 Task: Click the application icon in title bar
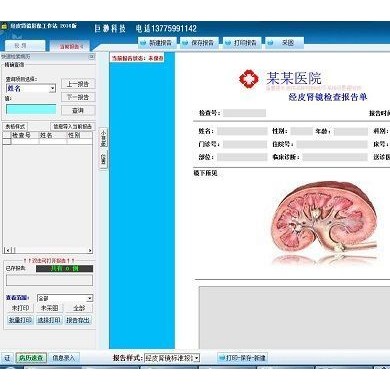(4, 26)
